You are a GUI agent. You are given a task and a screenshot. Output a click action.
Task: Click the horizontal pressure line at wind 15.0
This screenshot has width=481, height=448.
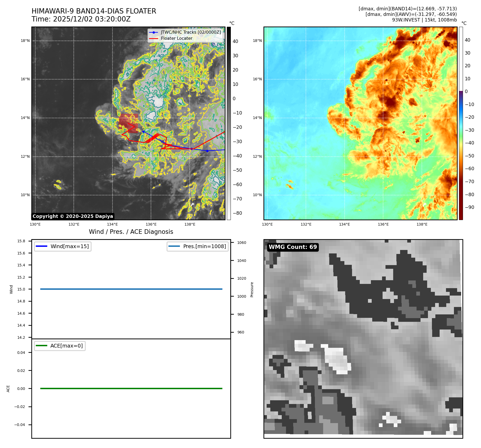pos(131,289)
